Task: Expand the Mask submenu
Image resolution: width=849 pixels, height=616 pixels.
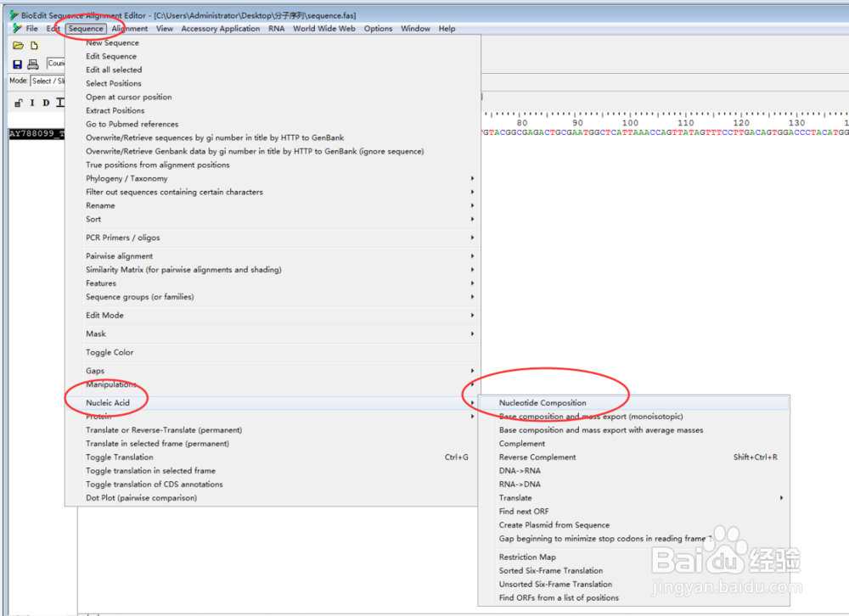Action: (x=273, y=333)
